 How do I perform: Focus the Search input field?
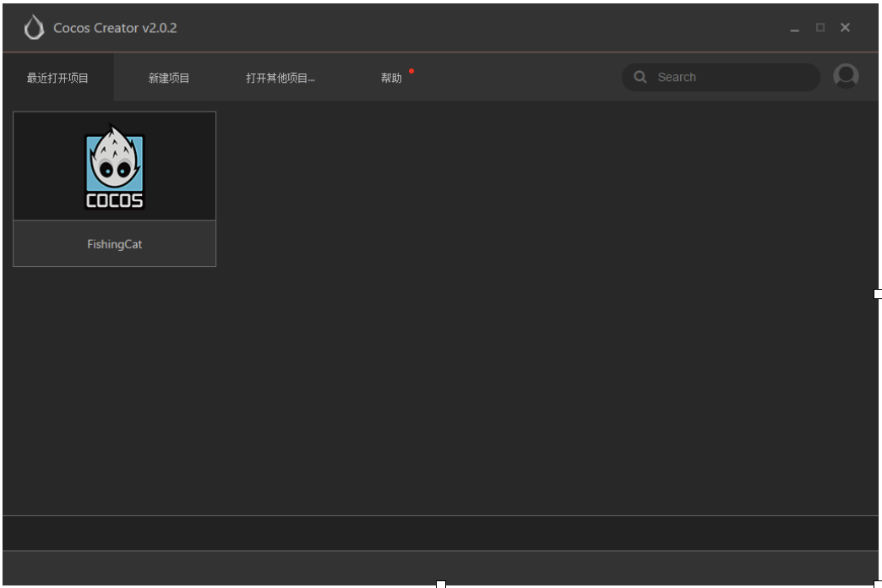tap(721, 77)
